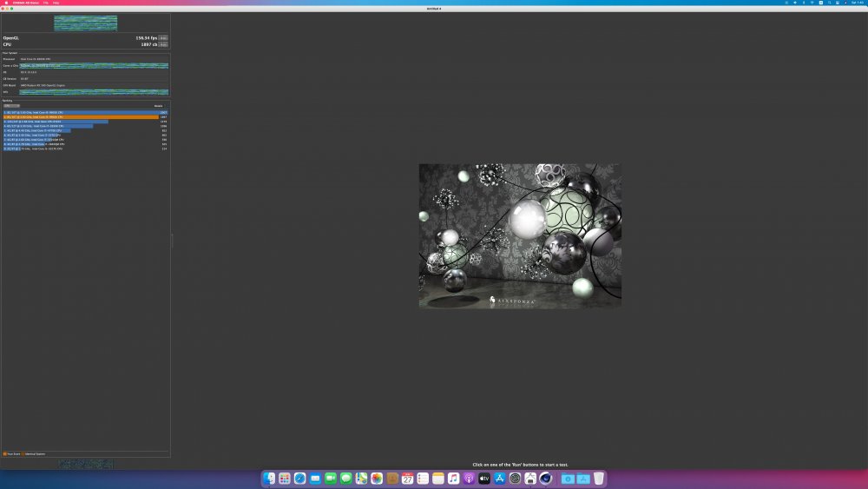Open Maps in the dock
868x489 pixels.
[361, 479]
